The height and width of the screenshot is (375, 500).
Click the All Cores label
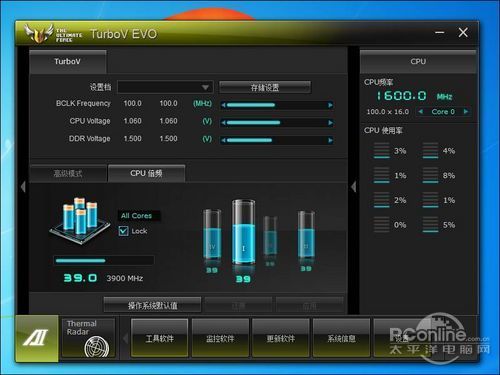(136, 216)
